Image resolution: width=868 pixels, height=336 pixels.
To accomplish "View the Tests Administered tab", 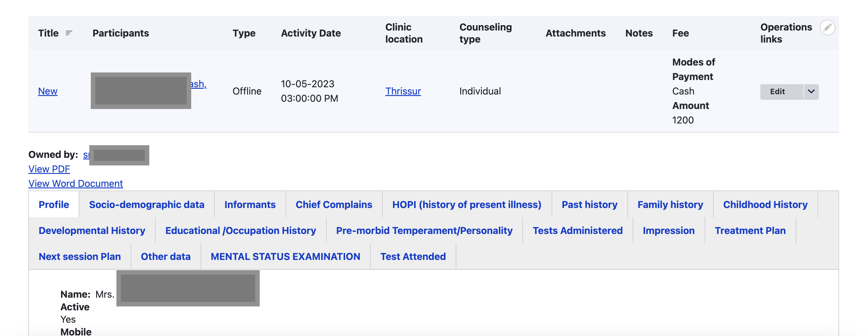I will [577, 230].
